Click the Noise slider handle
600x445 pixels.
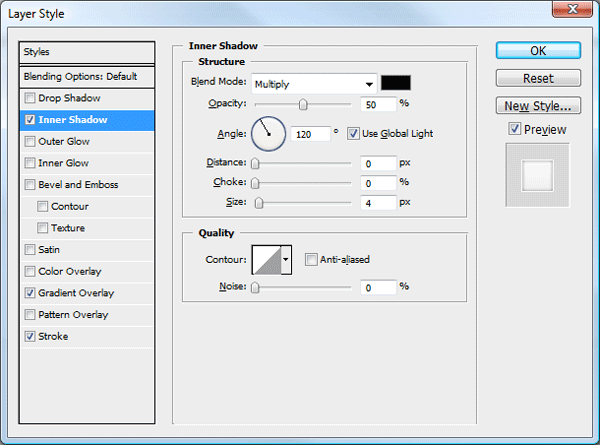pos(255,287)
